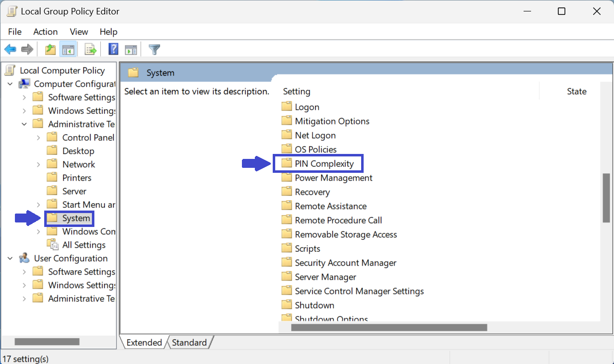
Task: Click the Up One Level folder icon
Action: tap(50, 50)
